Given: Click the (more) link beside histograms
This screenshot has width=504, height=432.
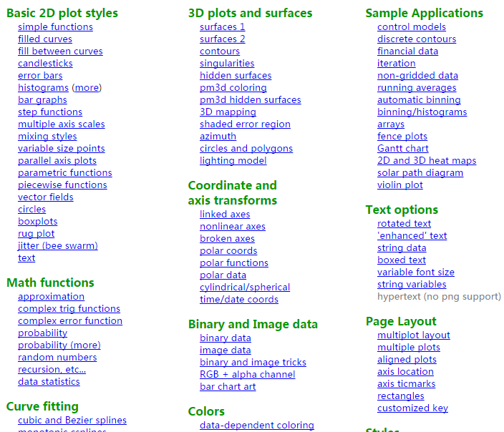Looking at the screenshot, I should [88, 88].
